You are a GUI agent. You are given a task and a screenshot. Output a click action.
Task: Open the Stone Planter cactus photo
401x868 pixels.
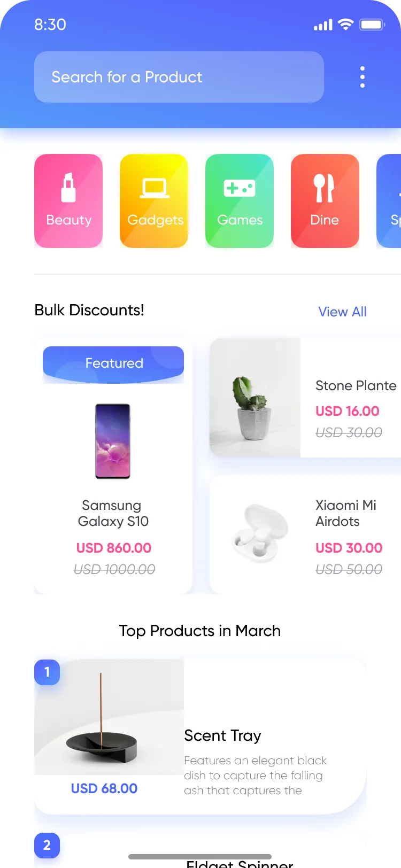255,398
